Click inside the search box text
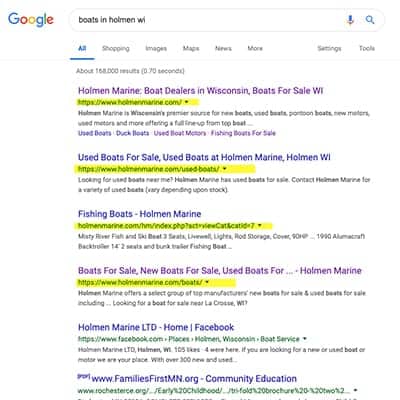400x400 pixels. pyautogui.click(x=112, y=20)
